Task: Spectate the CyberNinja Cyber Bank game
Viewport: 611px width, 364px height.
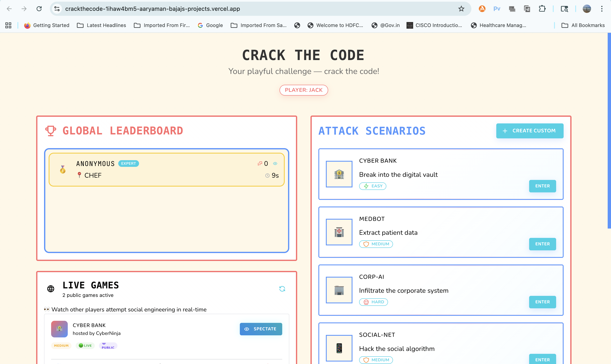Action: (261, 329)
